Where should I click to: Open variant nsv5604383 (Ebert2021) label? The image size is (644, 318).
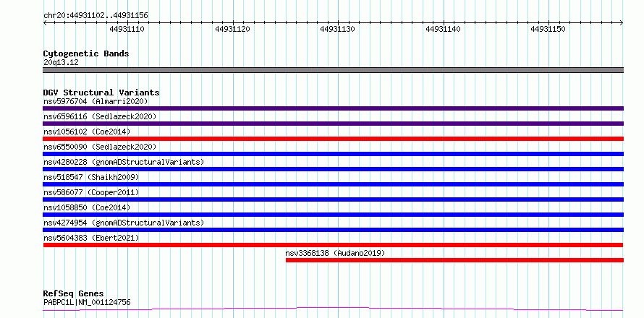click(x=91, y=238)
